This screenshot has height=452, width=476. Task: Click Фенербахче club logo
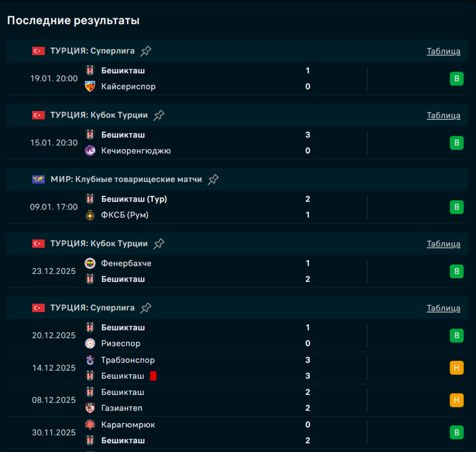(x=90, y=263)
